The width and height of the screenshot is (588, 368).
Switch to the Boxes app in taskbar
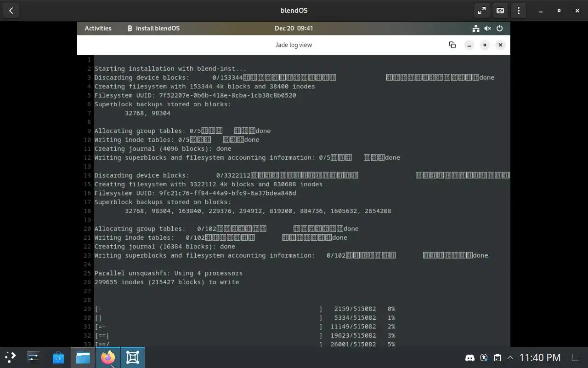[x=133, y=357]
